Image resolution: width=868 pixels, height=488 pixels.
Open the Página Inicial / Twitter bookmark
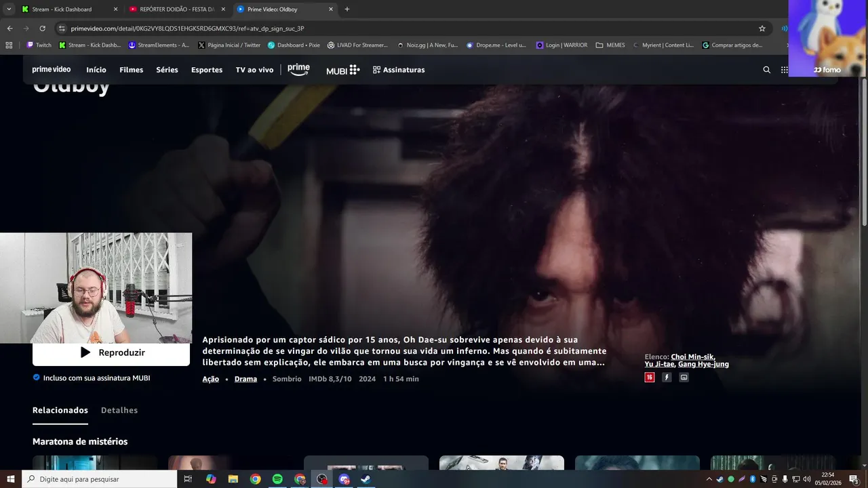tap(229, 45)
